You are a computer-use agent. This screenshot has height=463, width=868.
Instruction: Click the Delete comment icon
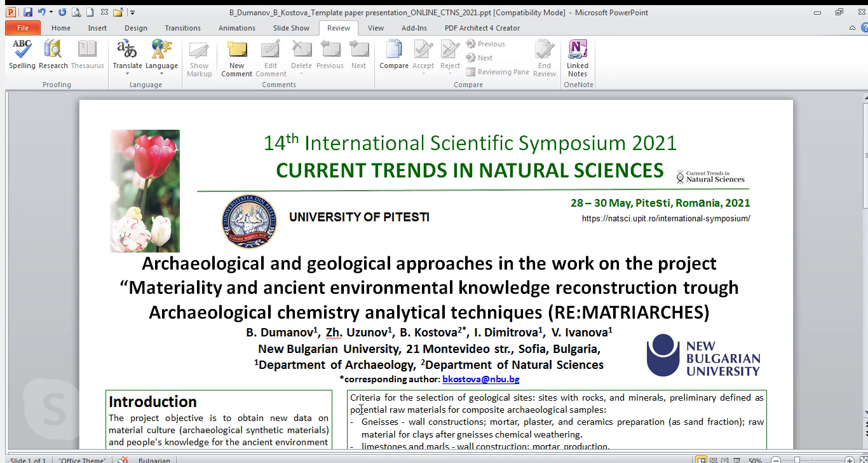302,50
